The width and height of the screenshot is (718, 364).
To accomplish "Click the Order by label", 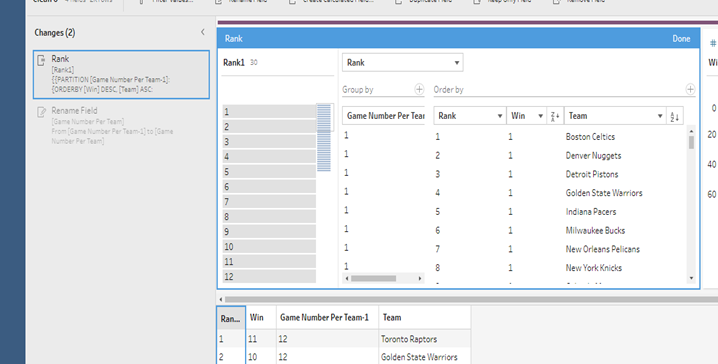I will [448, 90].
